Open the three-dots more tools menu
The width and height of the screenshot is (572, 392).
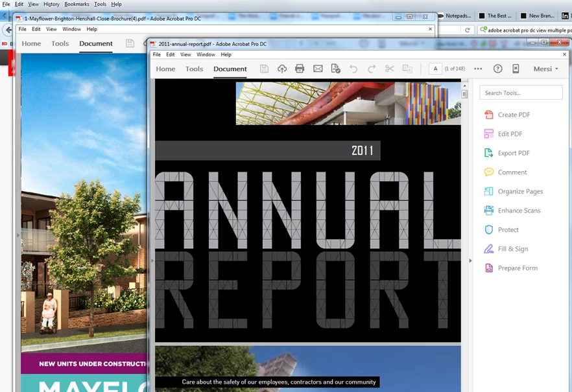478,69
